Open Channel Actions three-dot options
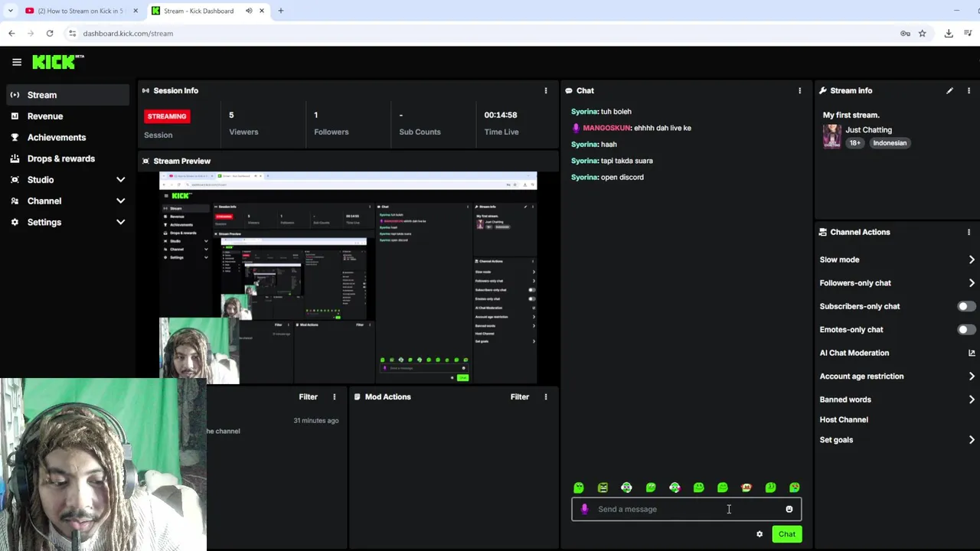The height and width of the screenshot is (551, 980). click(x=969, y=232)
